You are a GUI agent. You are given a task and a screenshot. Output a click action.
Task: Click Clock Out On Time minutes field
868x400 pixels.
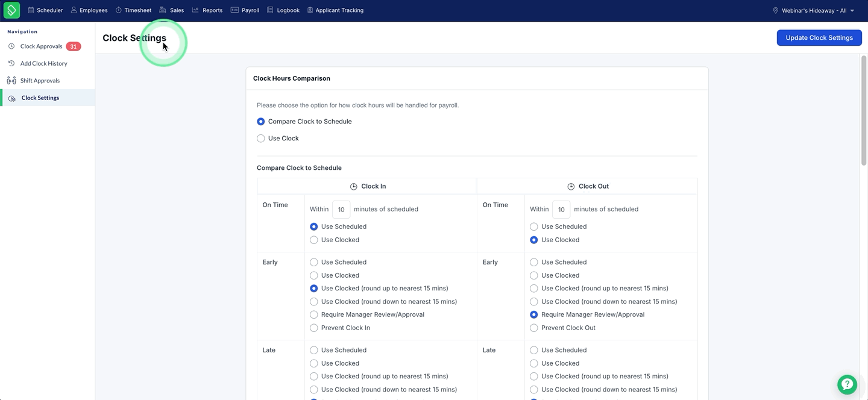[561, 210]
